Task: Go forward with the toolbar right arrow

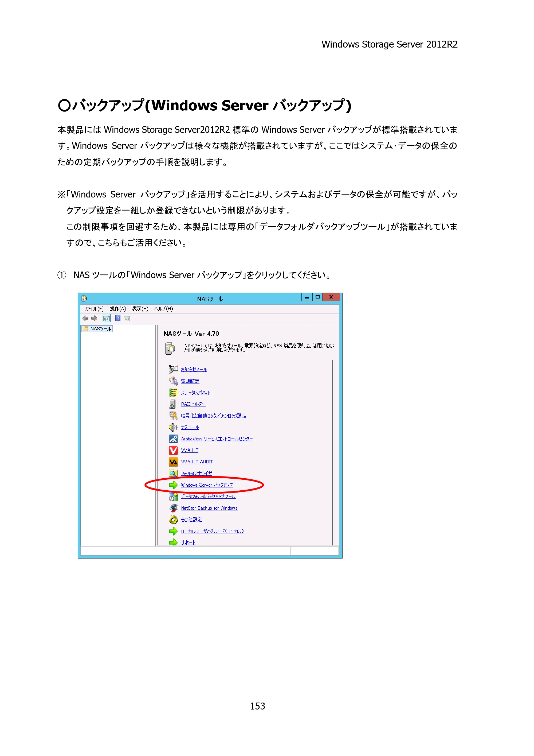Action: pyautogui.click(x=94, y=318)
